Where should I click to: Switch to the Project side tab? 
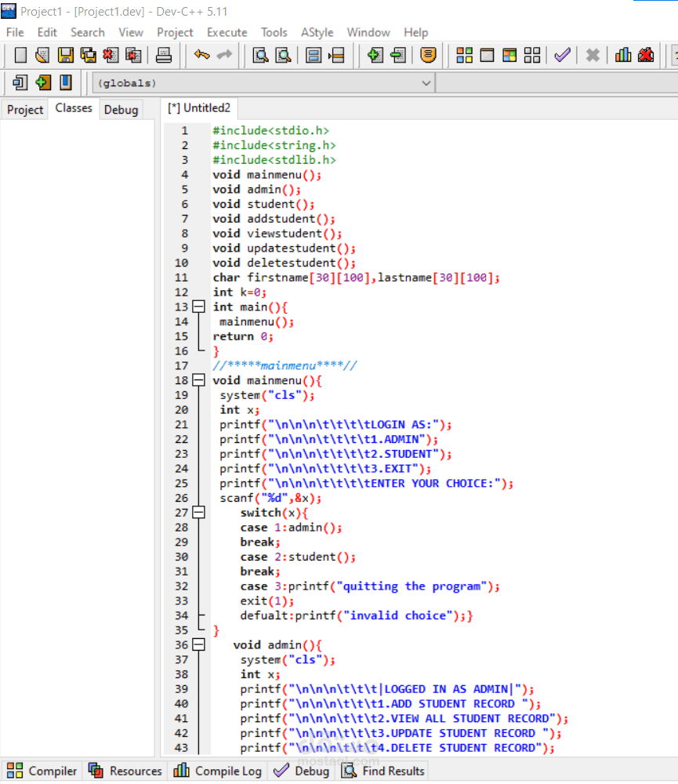(x=25, y=110)
